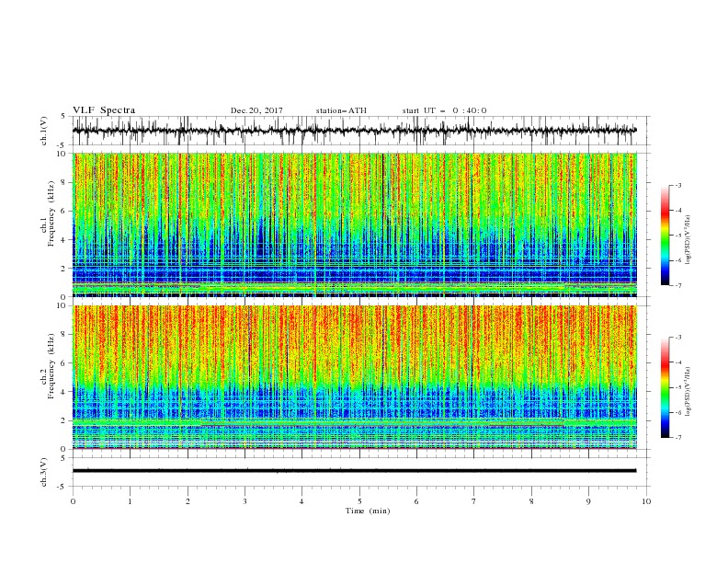Click the time axis tick label "6"
Image resolution: width=728 pixels, height=563 pixels.
point(416,501)
